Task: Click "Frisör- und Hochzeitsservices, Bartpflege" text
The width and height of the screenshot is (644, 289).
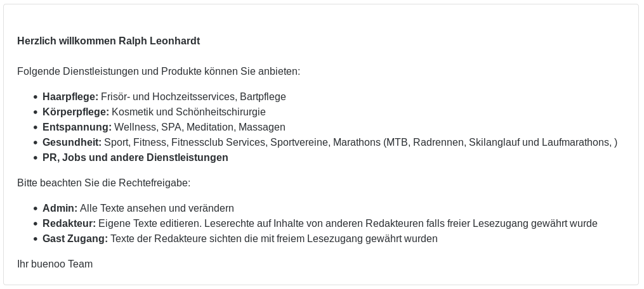Action: coord(193,97)
